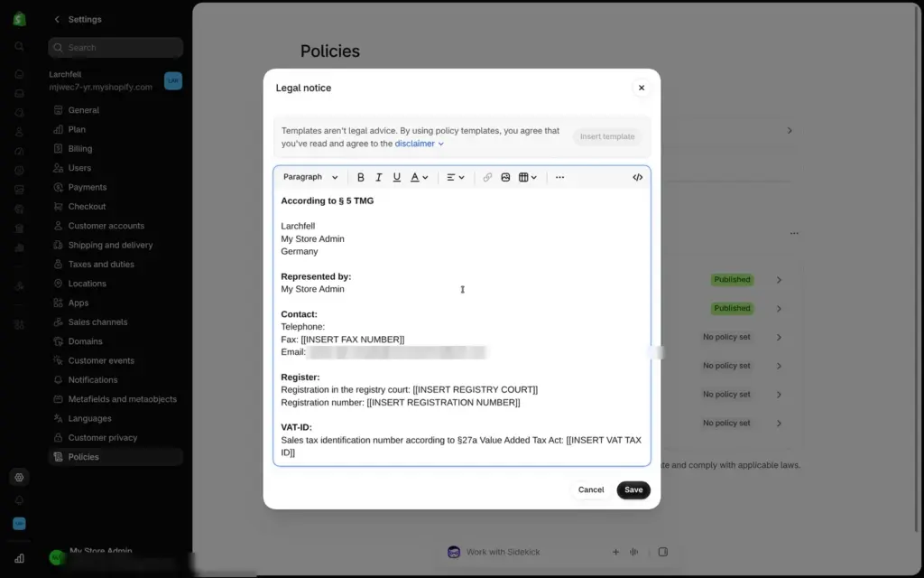This screenshot has width=924, height=578.
Task: Open Payments settings
Action: (x=115, y=187)
